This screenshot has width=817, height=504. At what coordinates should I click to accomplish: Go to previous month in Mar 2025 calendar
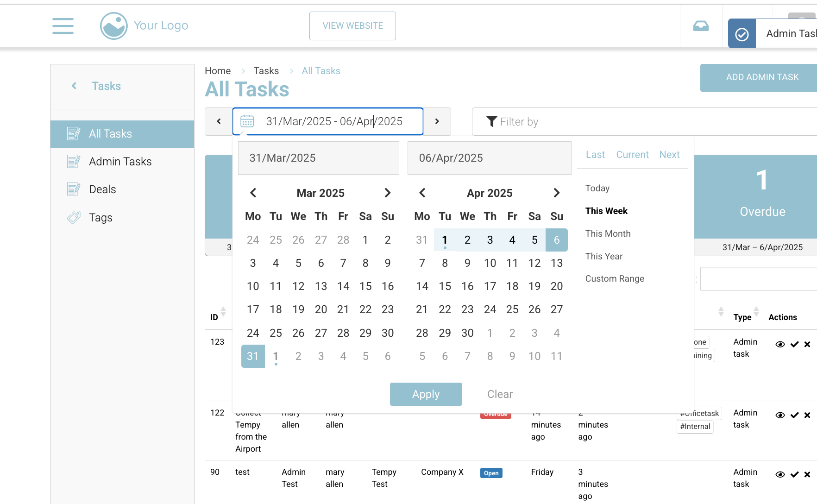click(x=253, y=193)
